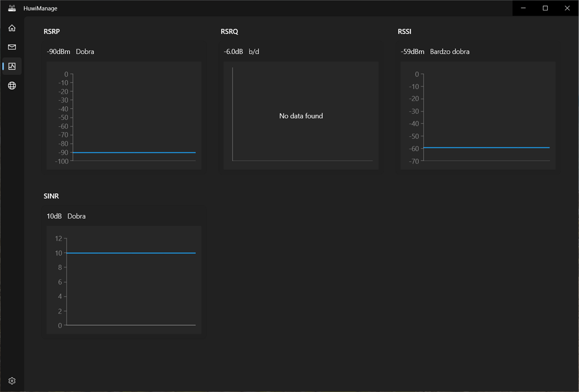Open Settings gear icon
This screenshot has width=579, height=392.
(x=12, y=381)
